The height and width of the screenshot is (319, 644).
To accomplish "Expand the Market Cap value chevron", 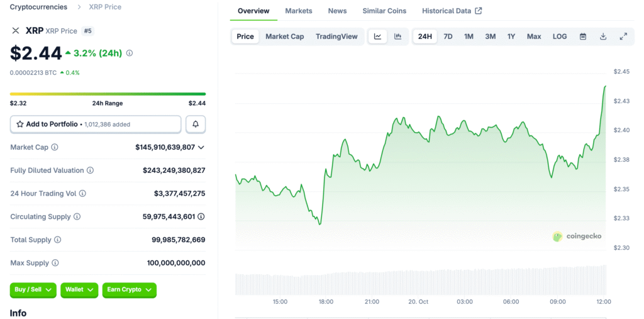I will (x=201, y=147).
